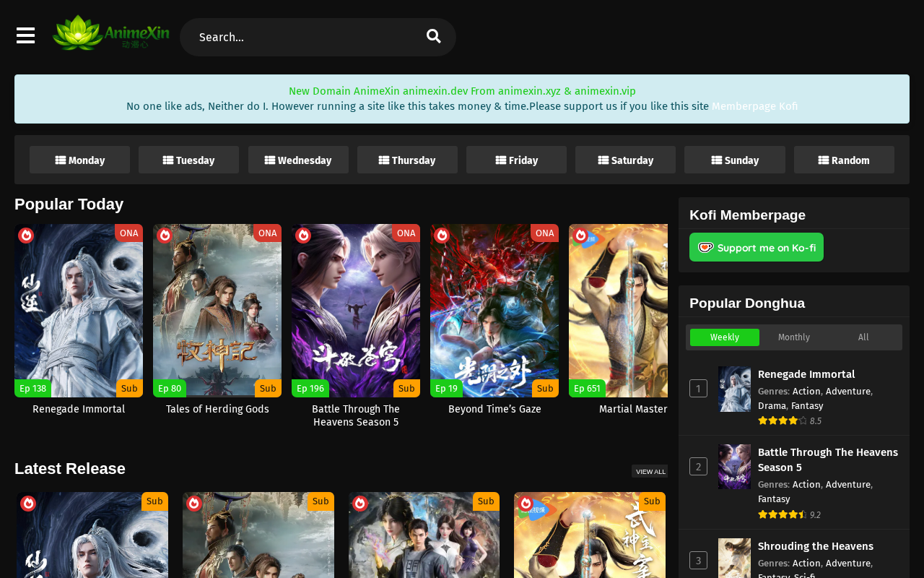The height and width of the screenshot is (578, 924).
Task: Open Sunday release schedule
Action: [x=735, y=160]
